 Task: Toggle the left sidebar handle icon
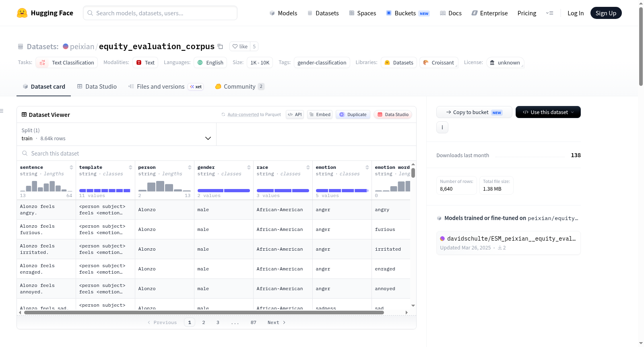pos(2,111)
